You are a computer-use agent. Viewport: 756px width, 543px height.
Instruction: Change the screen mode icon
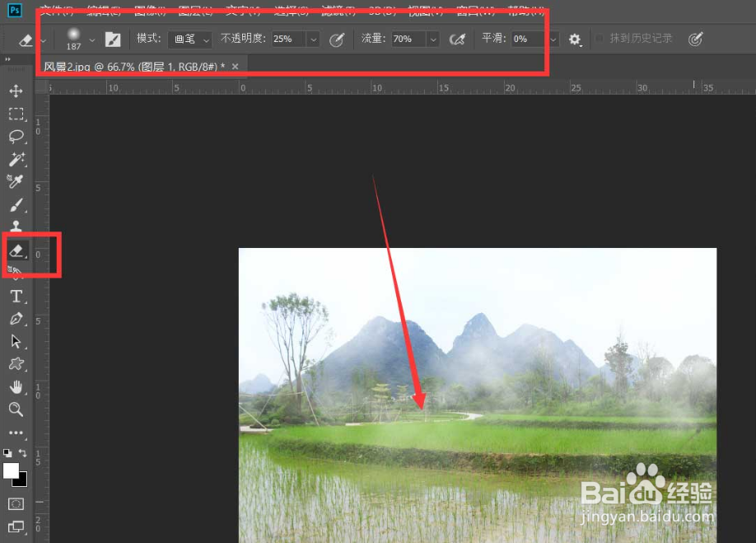click(x=16, y=527)
